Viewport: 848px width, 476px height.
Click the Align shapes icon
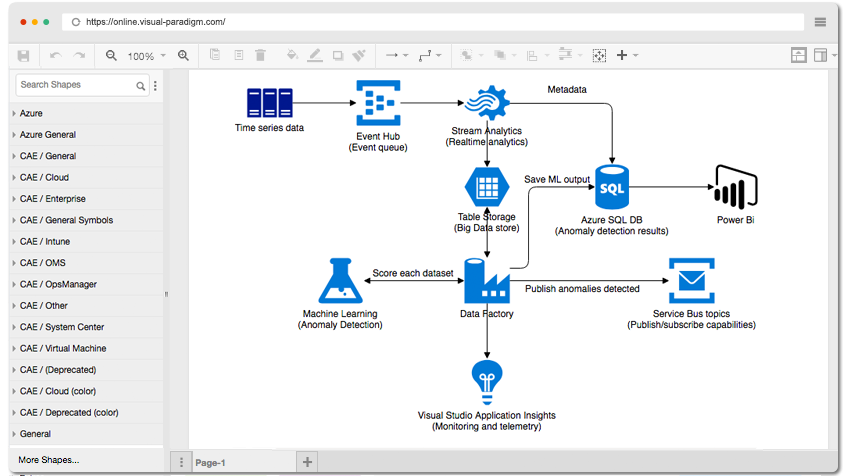coord(532,56)
